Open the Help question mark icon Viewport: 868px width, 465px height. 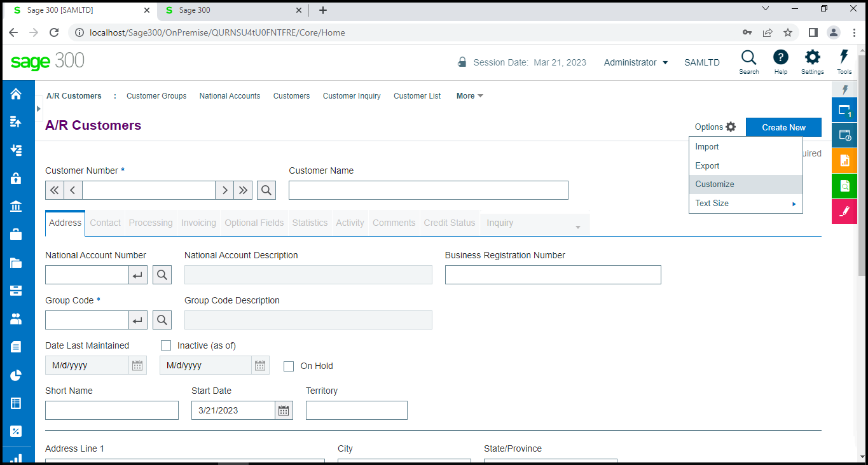(780, 62)
